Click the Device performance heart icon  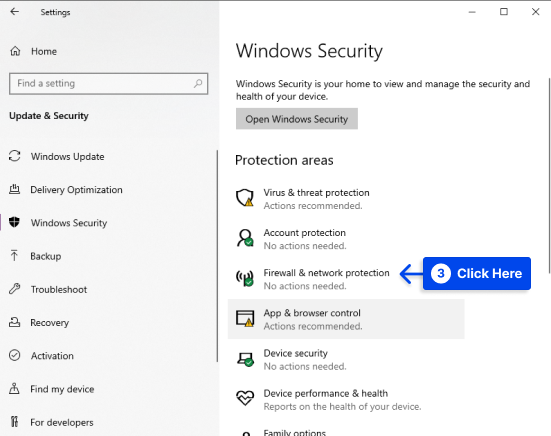pyautogui.click(x=245, y=398)
